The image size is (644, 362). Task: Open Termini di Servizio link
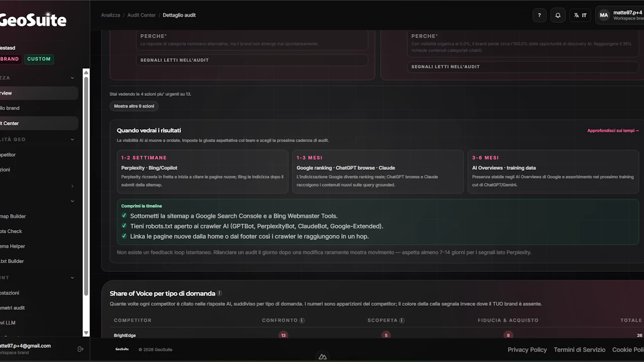[x=580, y=350]
